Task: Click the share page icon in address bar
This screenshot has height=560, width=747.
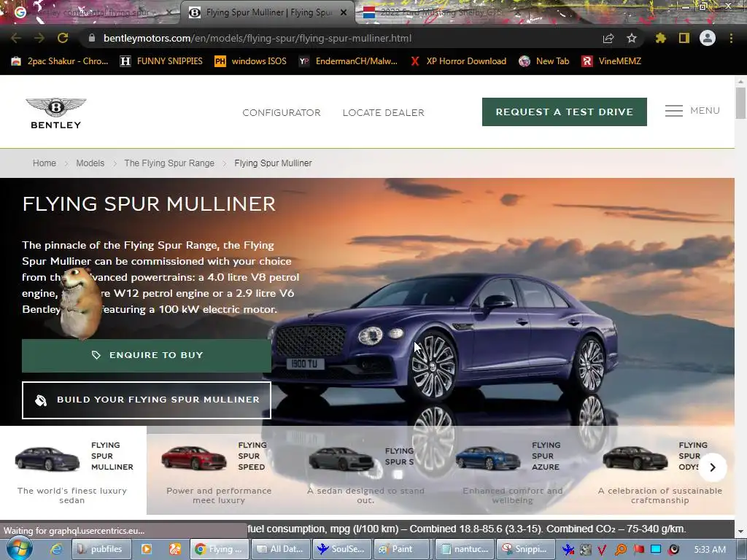Action: tap(608, 38)
